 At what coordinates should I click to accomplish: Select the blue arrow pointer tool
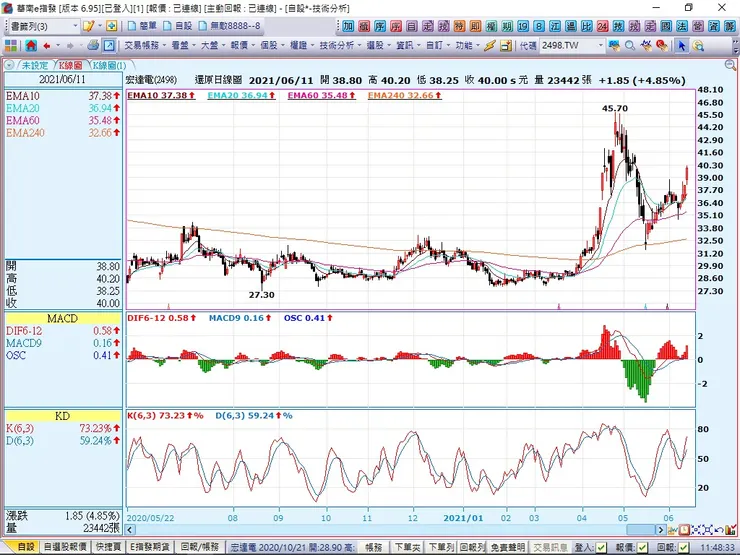tap(681, 46)
